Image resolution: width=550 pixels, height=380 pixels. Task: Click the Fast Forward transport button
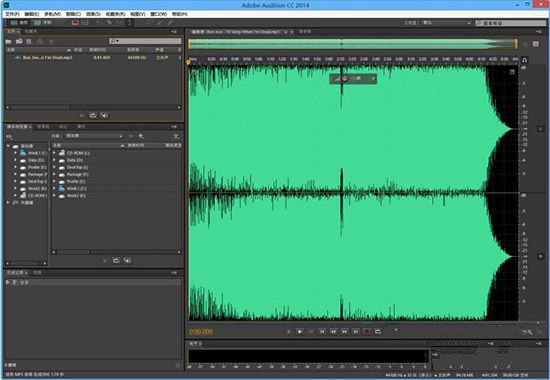344,331
